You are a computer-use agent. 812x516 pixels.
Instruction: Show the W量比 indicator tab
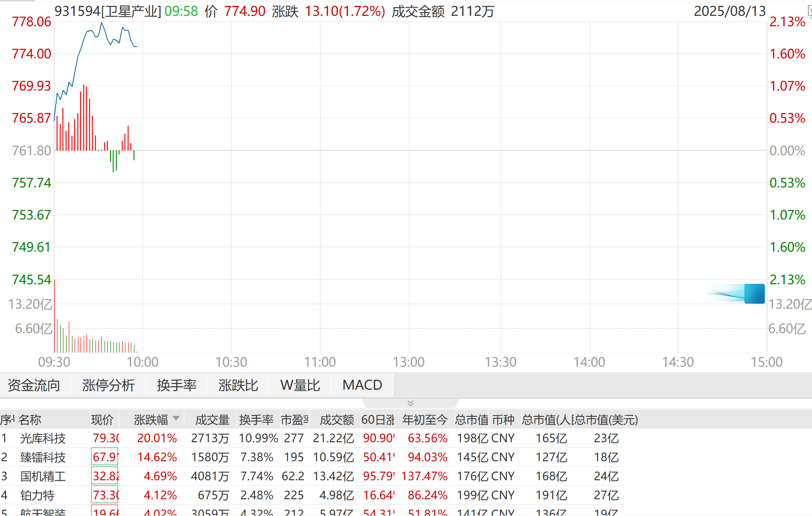coord(300,385)
